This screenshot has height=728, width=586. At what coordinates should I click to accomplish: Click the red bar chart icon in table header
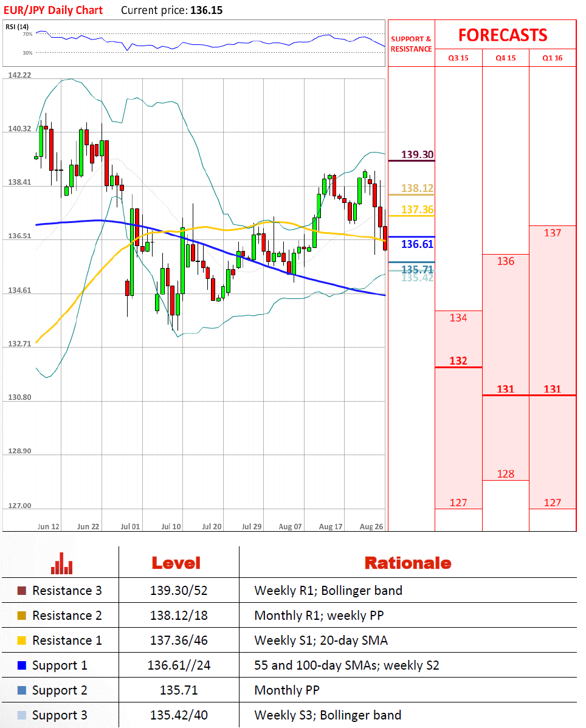point(62,564)
